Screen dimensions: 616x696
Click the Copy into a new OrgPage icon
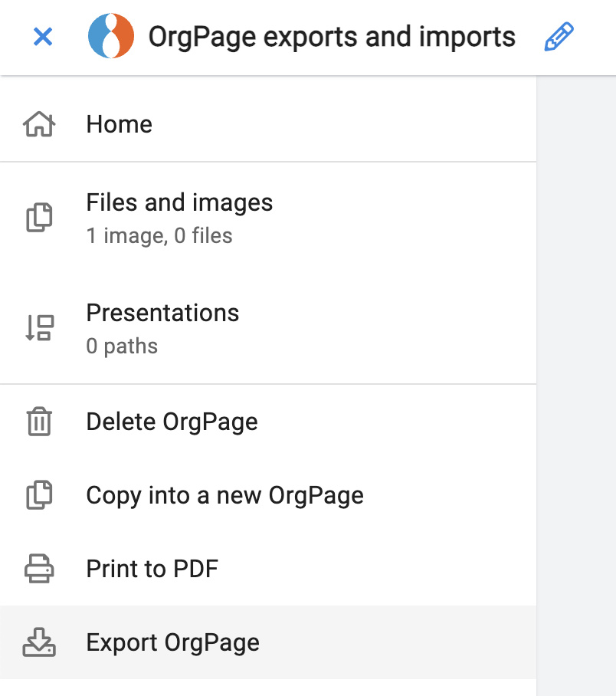(x=39, y=494)
